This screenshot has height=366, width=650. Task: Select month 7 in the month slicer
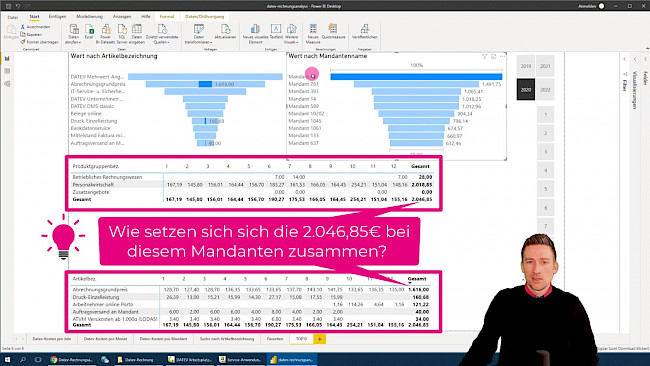[546, 226]
